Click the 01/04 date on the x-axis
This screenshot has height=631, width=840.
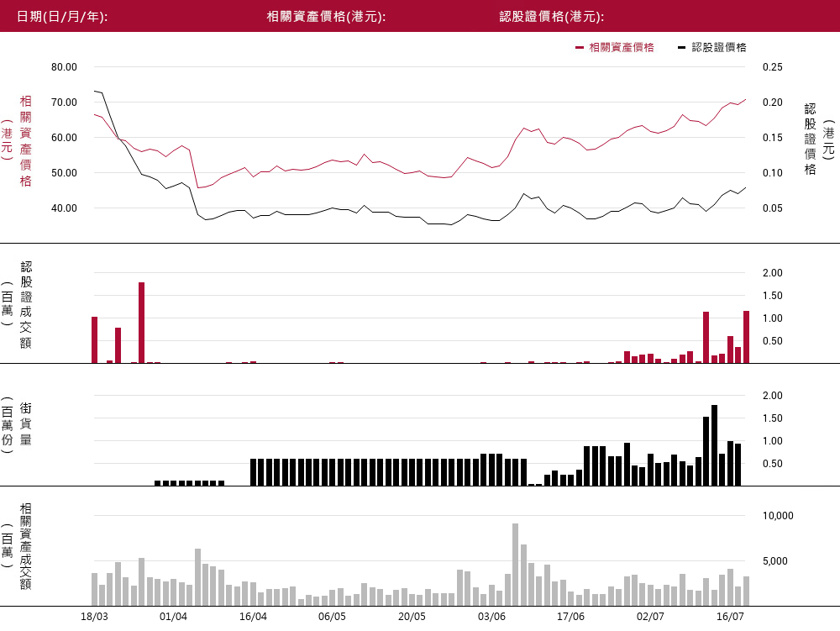[x=174, y=617]
